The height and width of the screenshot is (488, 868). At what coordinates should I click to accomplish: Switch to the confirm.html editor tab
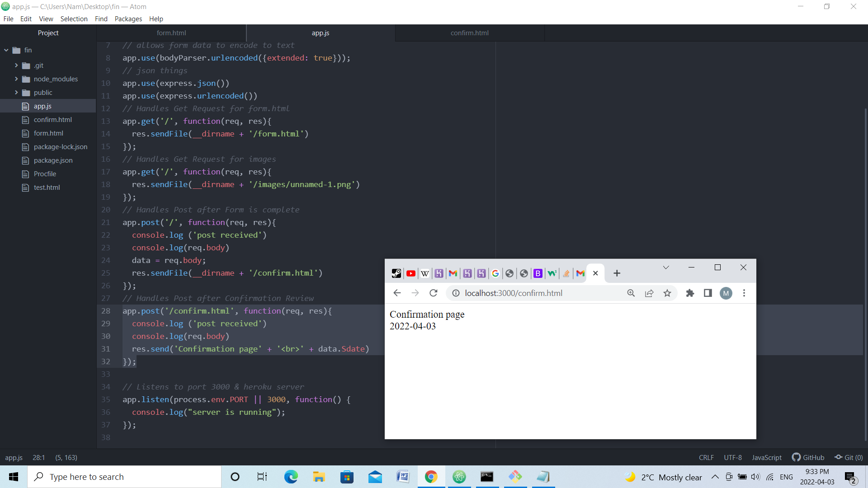click(470, 33)
